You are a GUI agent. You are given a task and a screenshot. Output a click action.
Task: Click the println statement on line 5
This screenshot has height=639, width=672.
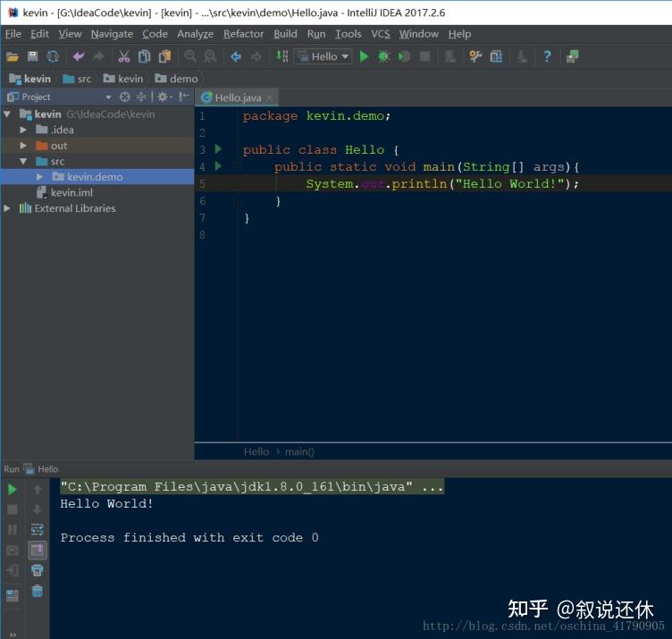point(442,184)
